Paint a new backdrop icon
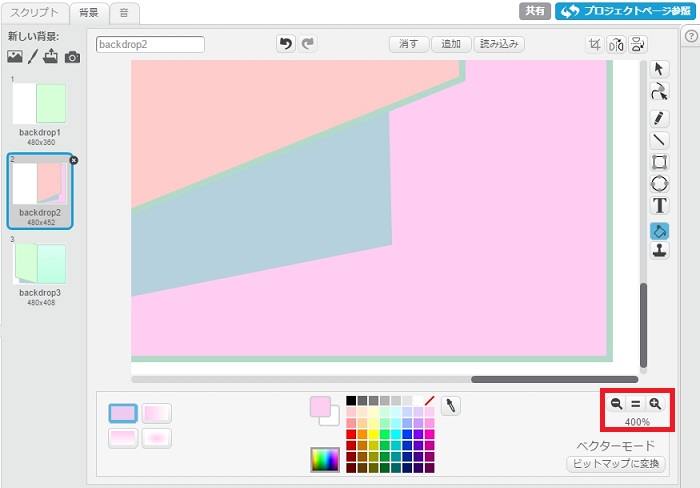Image resolution: width=700 pixels, height=488 pixels. click(x=33, y=57)
